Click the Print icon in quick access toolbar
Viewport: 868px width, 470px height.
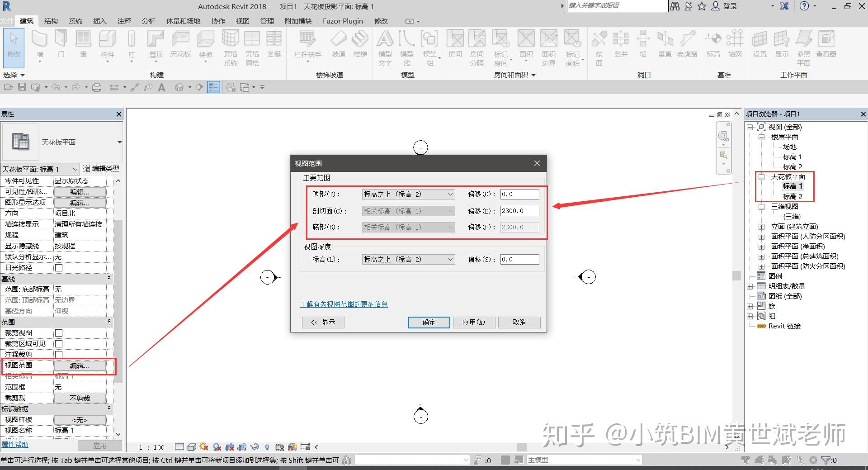[x=97, y=87]
